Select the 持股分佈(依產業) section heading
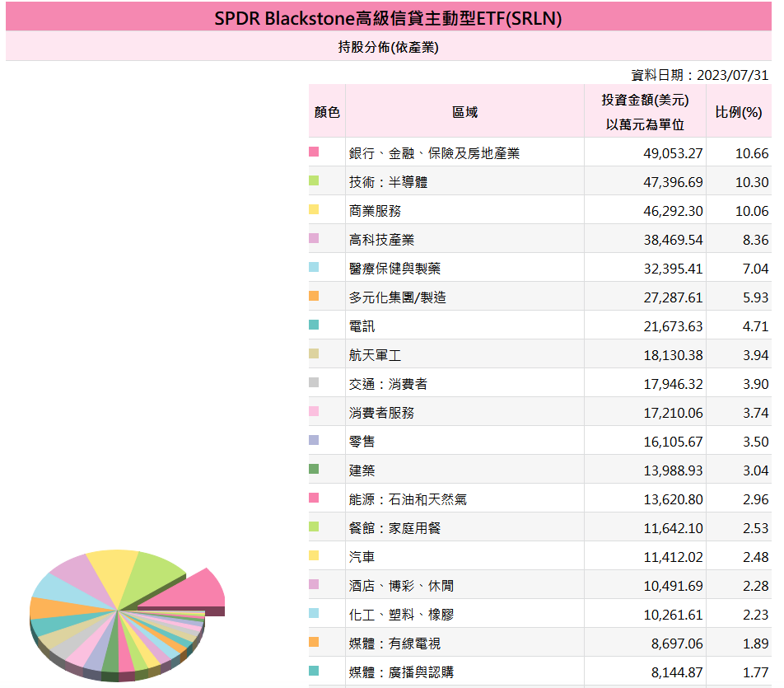The height and width of the screenshot is (688, 784). [388, 47]
